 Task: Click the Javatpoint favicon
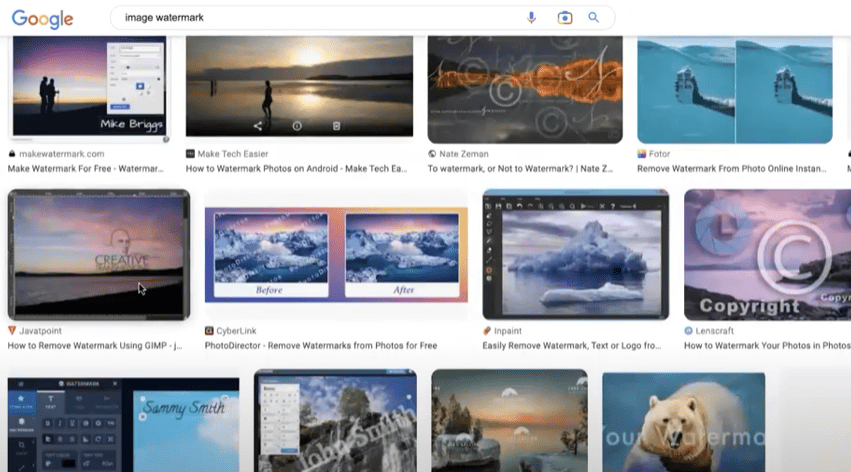[x=12, y=330]
